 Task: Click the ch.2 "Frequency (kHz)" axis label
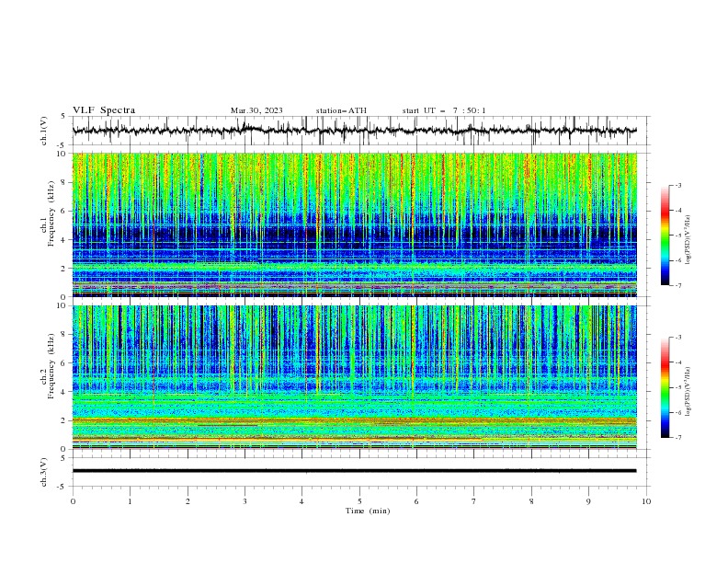pyautogui.click(x=51, y=365)
